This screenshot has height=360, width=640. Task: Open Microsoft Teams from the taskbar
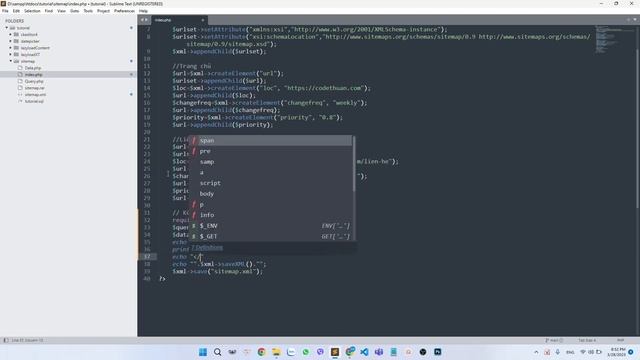[379, 352]
